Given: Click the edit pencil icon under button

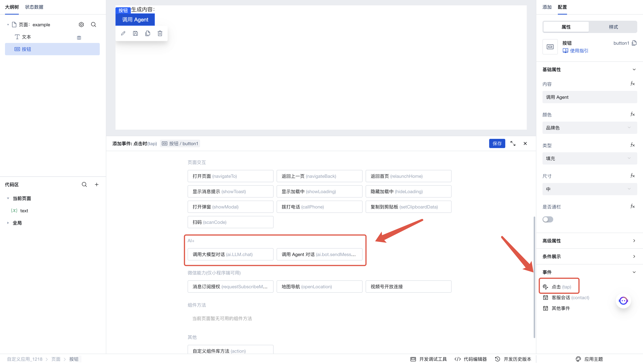Looking at the screenshot, I should coord(123,33).
